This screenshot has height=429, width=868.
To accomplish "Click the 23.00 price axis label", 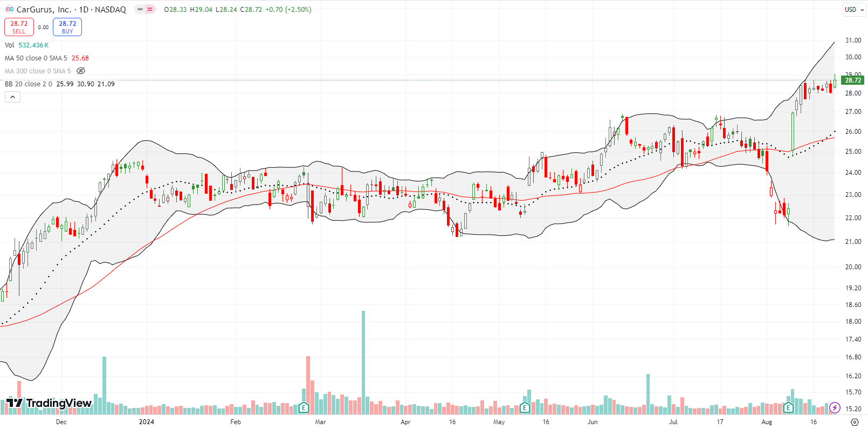I will (853, 195).
